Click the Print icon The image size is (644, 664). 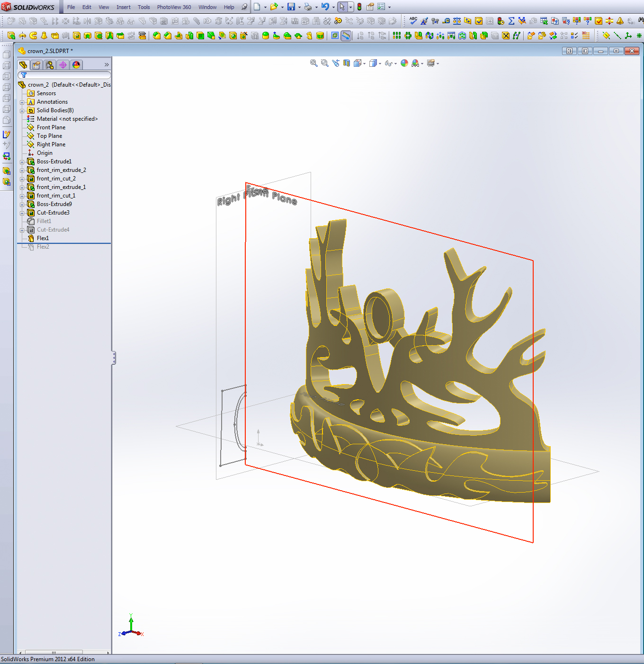[x=308, y=7]
